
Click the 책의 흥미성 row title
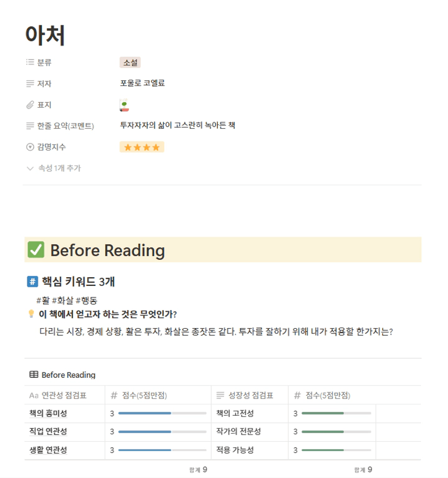pos(49,414)
